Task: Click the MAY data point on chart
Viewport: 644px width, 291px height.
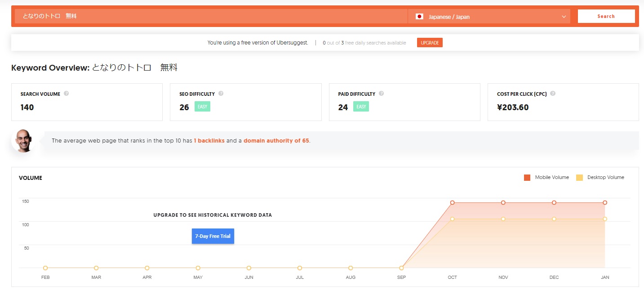Action: click(x=198, y=268)
